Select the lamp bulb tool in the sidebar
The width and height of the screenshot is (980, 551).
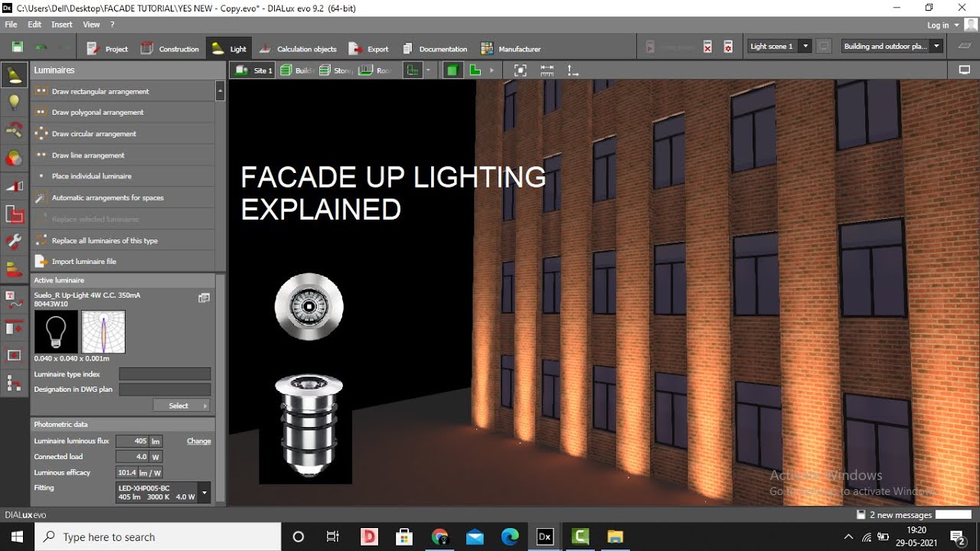pos(14,103)
